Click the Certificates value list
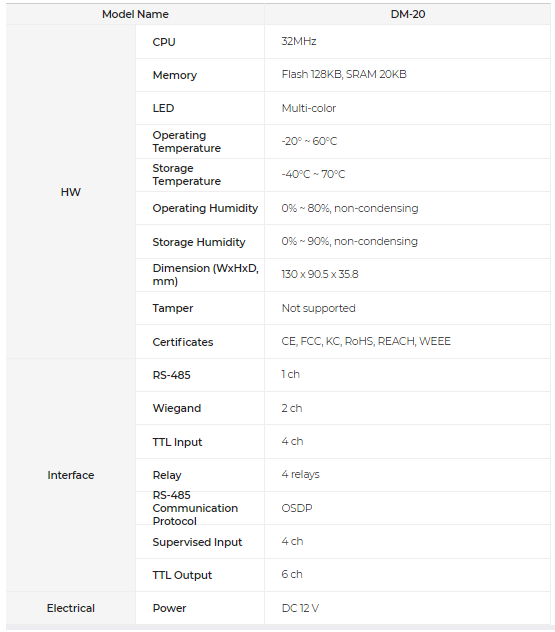Image resolution: width=555 pixels, height=632 pixels. tap(366, 341)
